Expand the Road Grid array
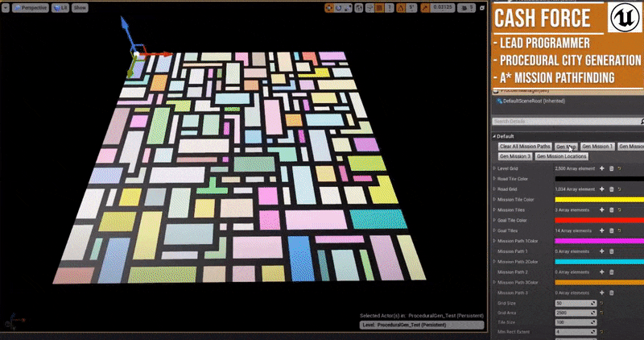This screenshot has height=340, width=644. point(494,189)
